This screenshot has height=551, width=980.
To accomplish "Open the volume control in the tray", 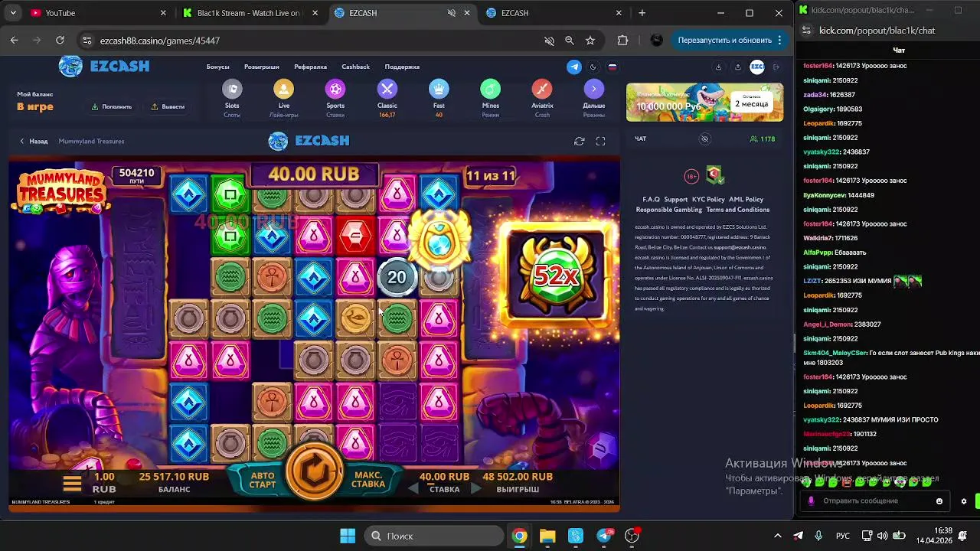I will pyautogui.click(x=883, y=536).
